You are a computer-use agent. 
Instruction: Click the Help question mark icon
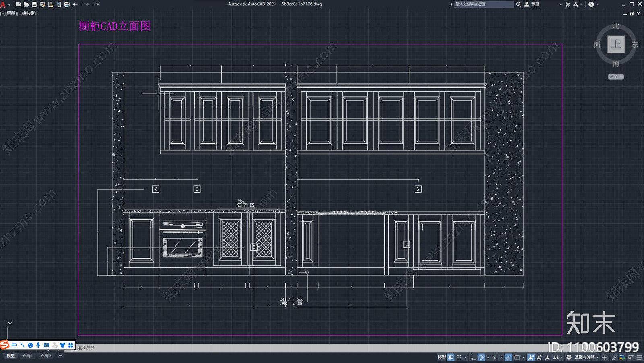coord(591,4)
